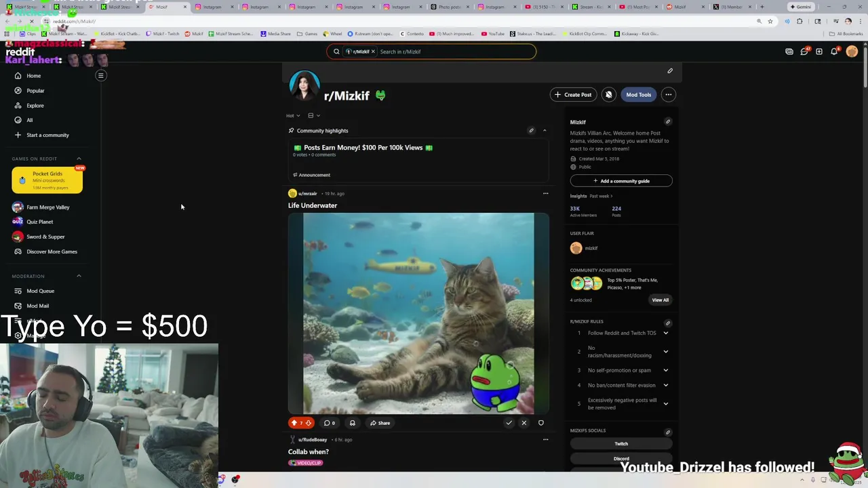Go to Popular in the Reddit sidebar
Image resolution: width=868 pixels, height=488 pixels.
35,91
